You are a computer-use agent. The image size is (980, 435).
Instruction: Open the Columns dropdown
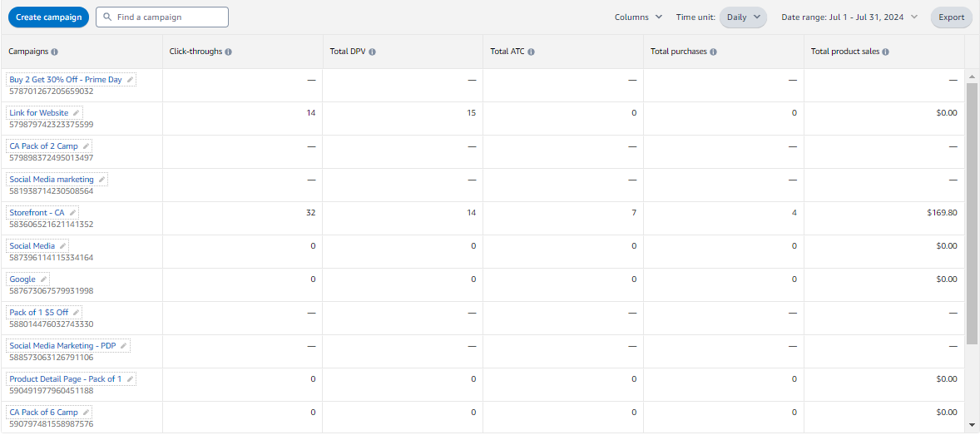(638, 17)
